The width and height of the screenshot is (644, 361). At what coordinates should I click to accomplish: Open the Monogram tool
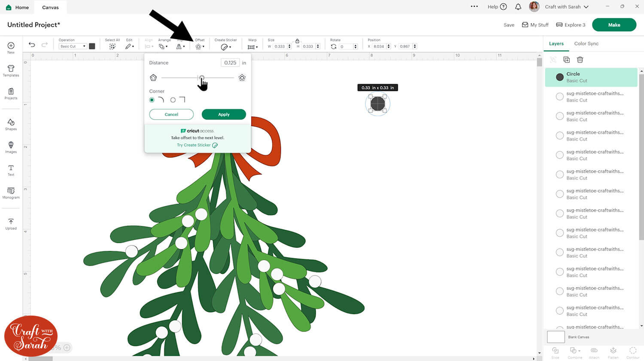[11, 193]
